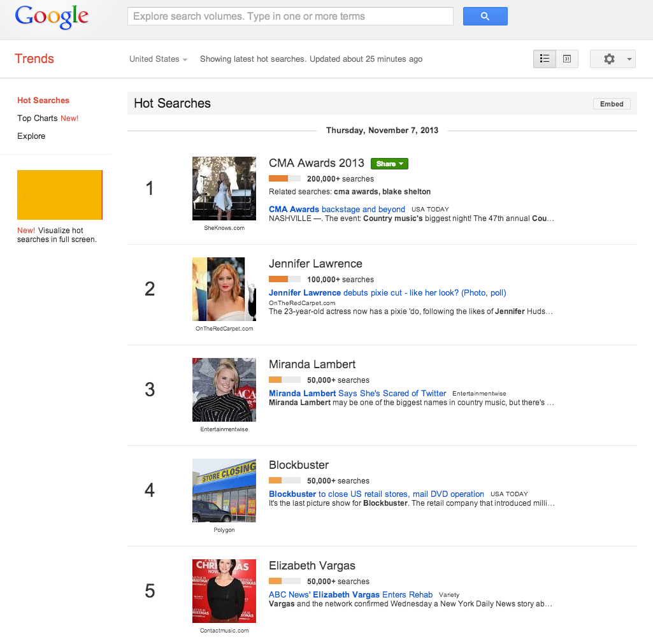Open the green Share dropdown
This screenshot has width=653, height=644.
[389, 164]
